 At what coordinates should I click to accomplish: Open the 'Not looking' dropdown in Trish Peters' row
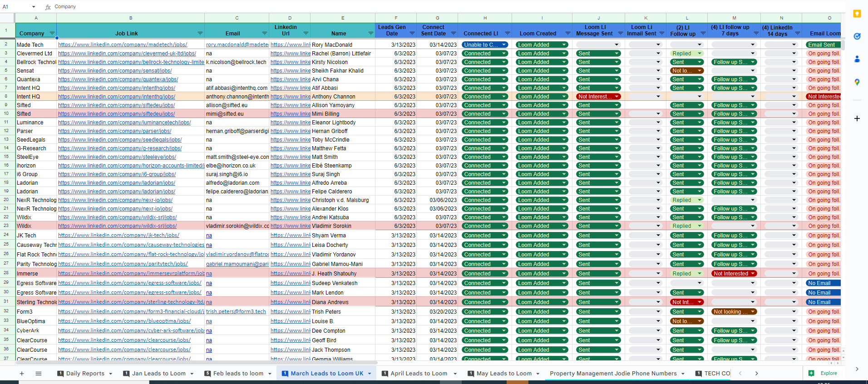pos(734,312)
